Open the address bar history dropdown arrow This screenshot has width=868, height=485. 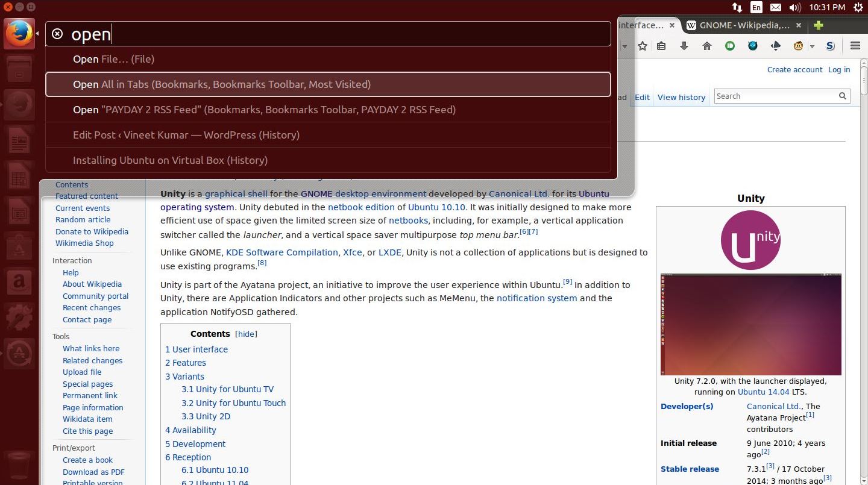coord(625,46)
